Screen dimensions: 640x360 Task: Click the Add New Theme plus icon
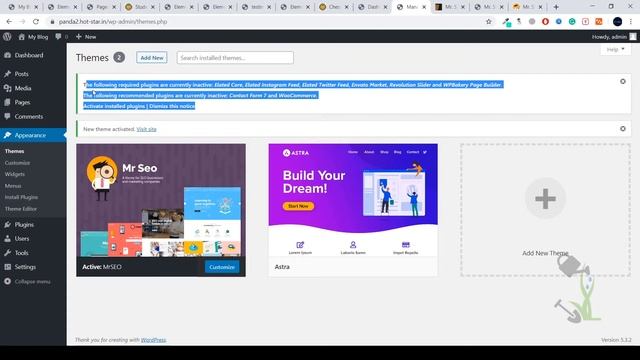click(x=545, y=198)
